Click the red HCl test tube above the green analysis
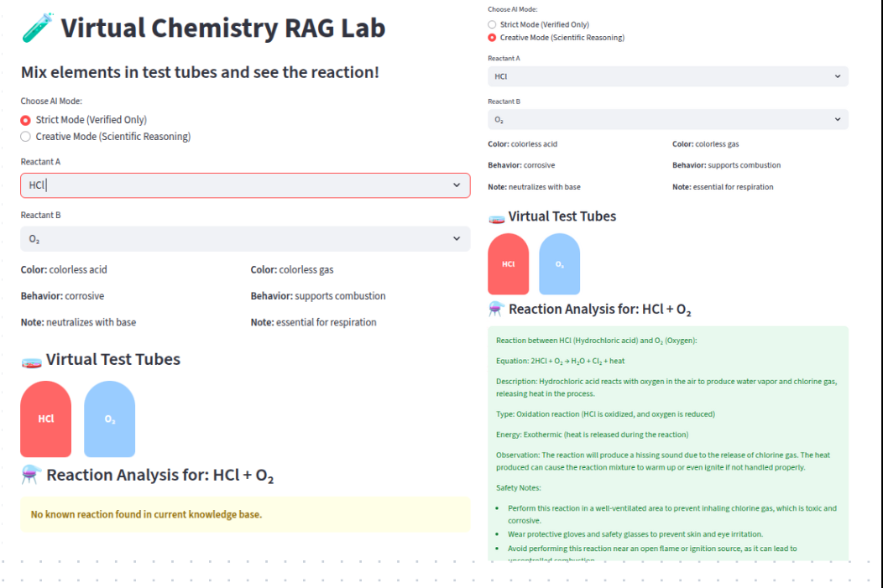The height and width of the screenshot is (588, 883). pos(509,264)
